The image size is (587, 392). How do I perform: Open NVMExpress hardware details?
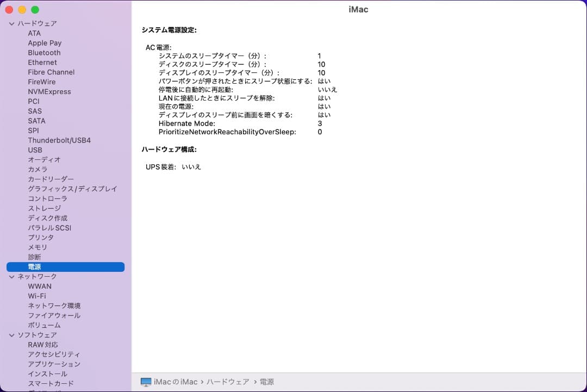(x=49, y=92)
